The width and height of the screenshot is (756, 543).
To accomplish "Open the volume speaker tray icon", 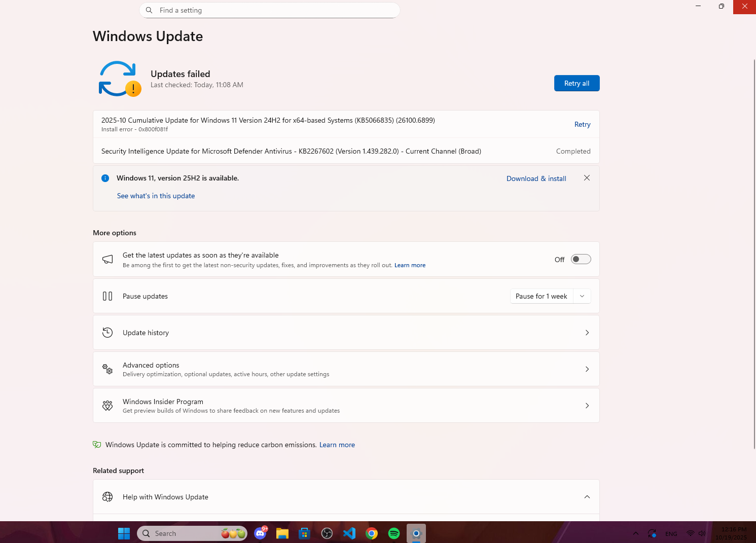I will pos(702,533).
